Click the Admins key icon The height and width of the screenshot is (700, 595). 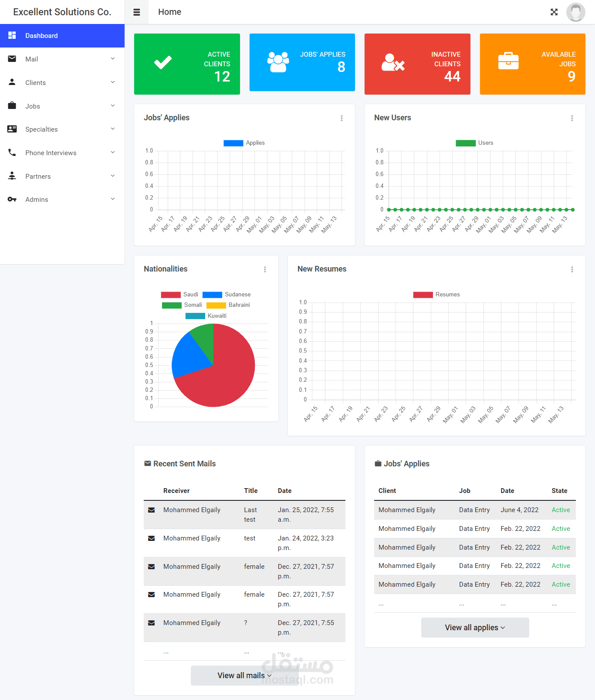(12, 199)
